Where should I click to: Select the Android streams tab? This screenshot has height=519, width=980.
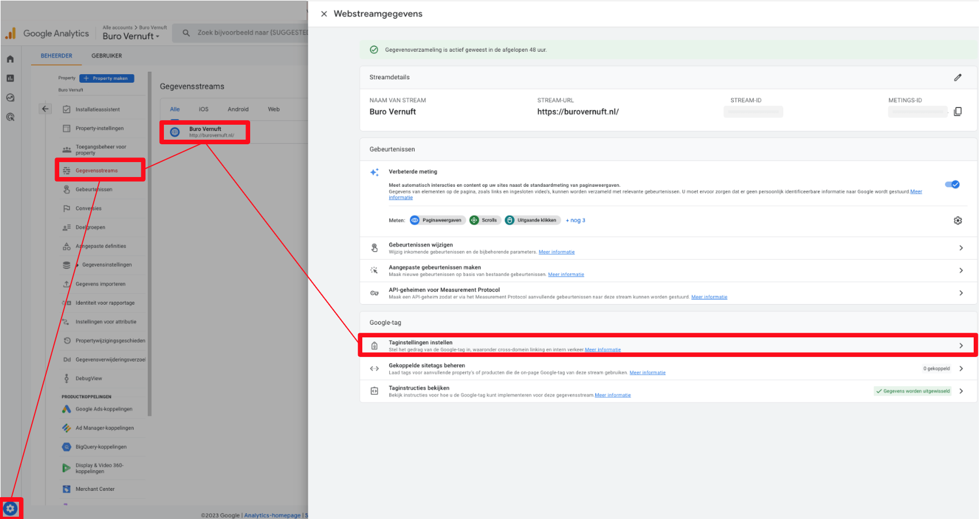pos(238,109)
